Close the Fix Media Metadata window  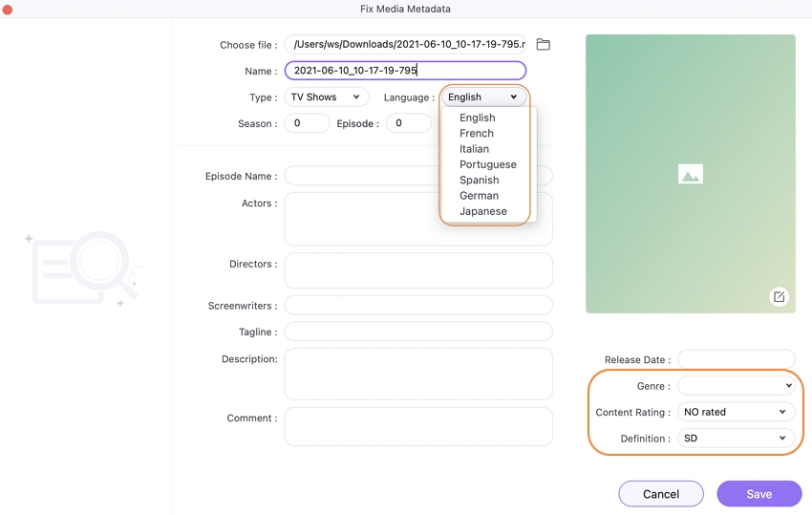pos(8,9)
